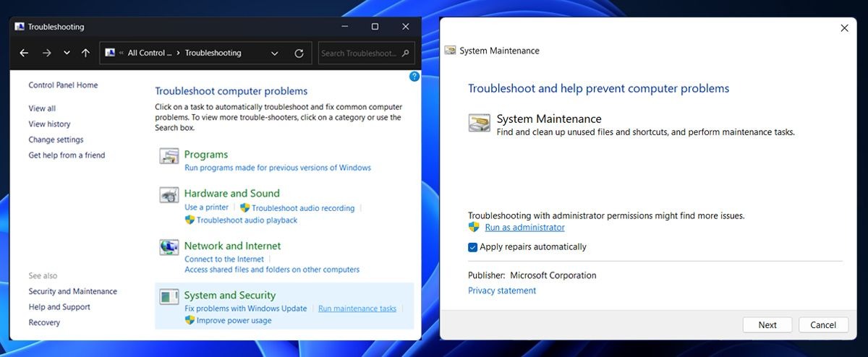Open Recovery under See also

click(x=44, y=323)
